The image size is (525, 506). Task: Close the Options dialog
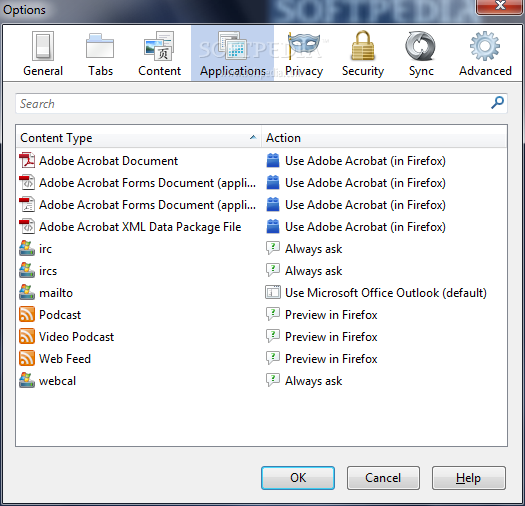pos(500,6)
